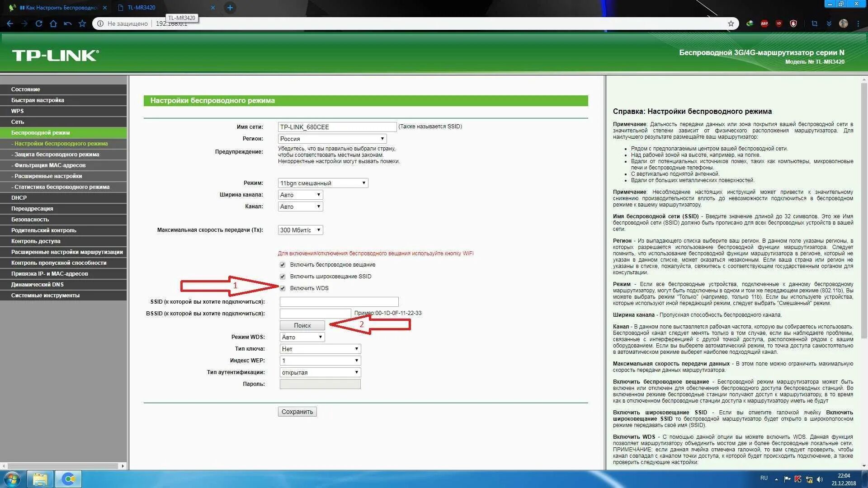Click the browser reload button

39,23
